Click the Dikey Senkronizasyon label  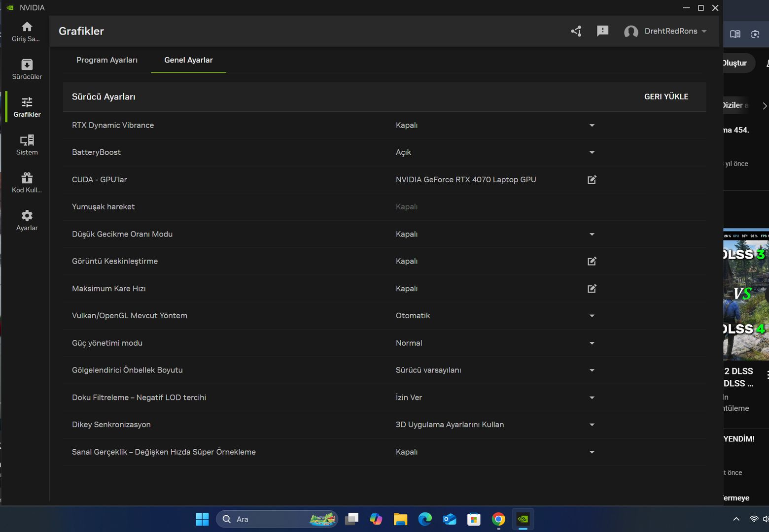coord(111,425)
